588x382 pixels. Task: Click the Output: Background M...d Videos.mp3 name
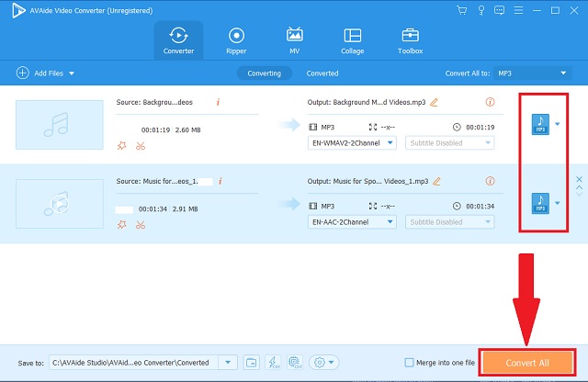[x=367, y=102]
